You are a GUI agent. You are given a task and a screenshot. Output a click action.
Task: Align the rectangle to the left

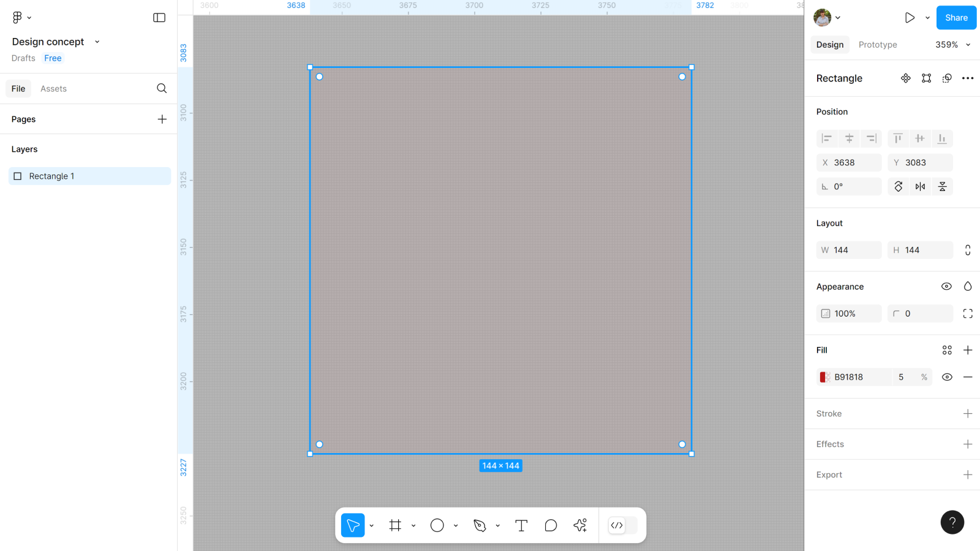827,139
